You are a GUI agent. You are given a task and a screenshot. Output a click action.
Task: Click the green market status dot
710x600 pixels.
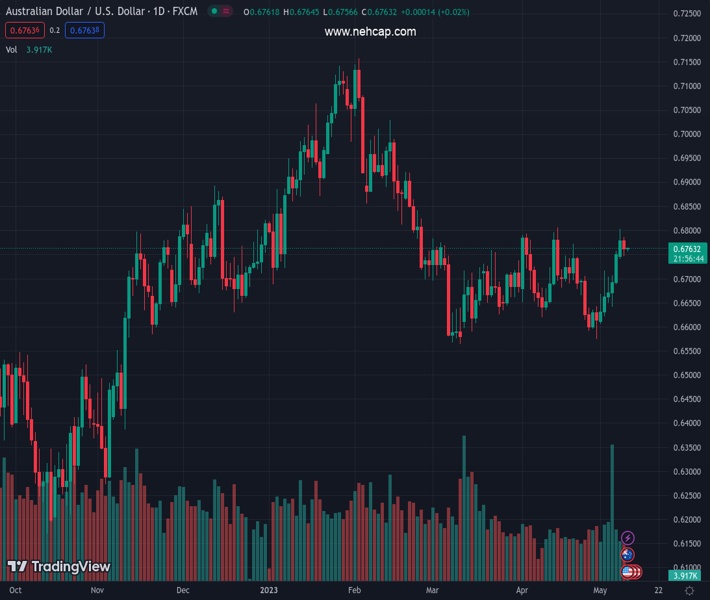[215, 11]
